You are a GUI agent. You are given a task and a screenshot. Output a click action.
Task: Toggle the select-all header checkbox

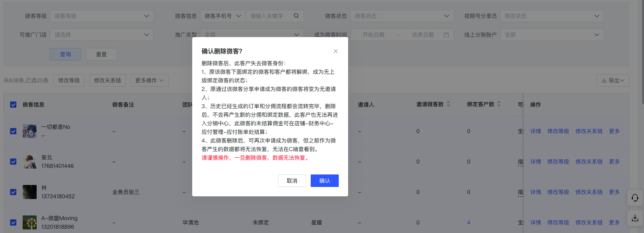13,105
